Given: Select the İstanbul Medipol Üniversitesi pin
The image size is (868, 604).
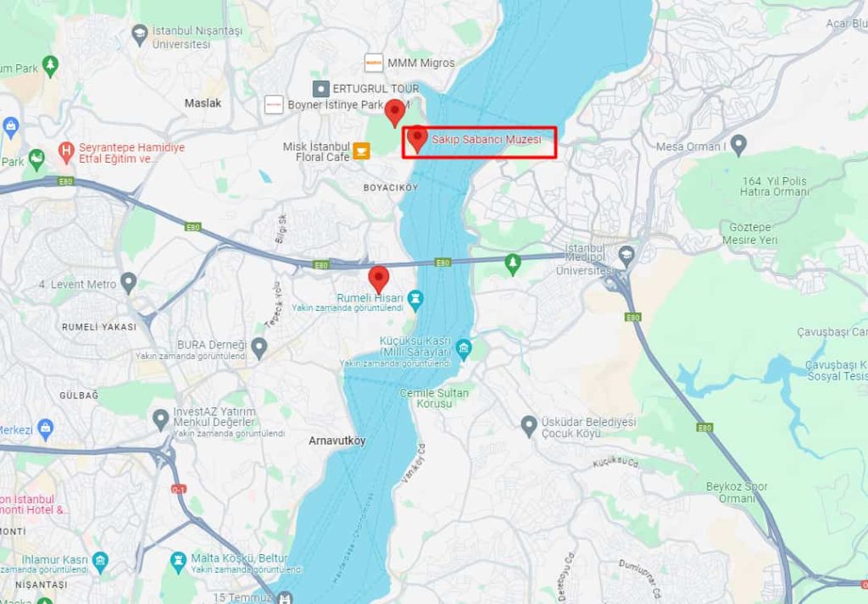Looking at the screenshot, I should 626,257.
